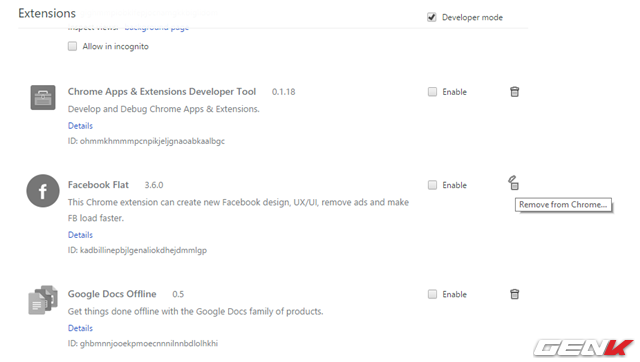Open Details link under Google Docs Offline
This screenshot has width=640, height=362.
point(80,328)
